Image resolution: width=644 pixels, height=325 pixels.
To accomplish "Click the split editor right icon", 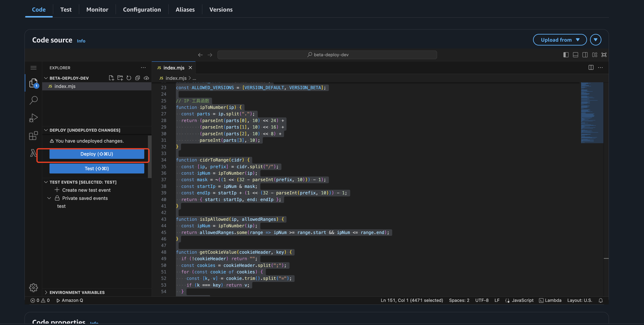I will 591,68.
